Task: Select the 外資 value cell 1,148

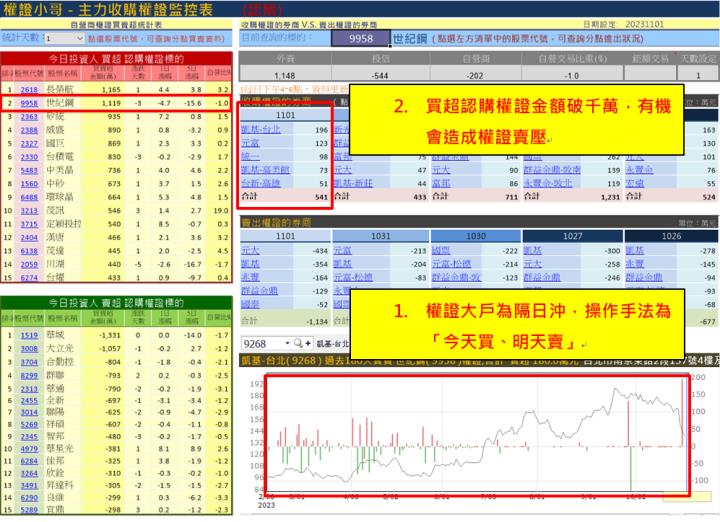Action: [x=285, y=75]
